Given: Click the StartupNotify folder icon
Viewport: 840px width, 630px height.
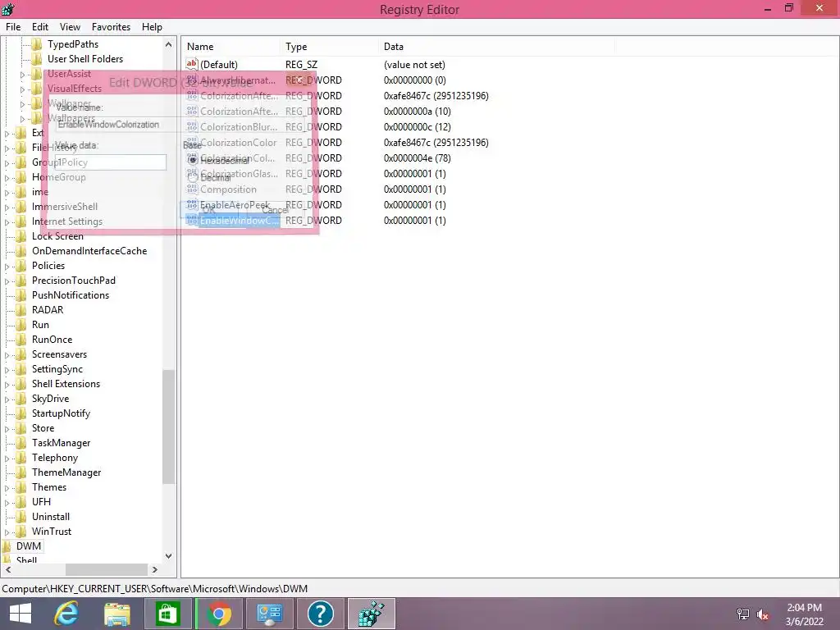Looking at the screenshot, I should pyautogui.click(x=21, y=413).
